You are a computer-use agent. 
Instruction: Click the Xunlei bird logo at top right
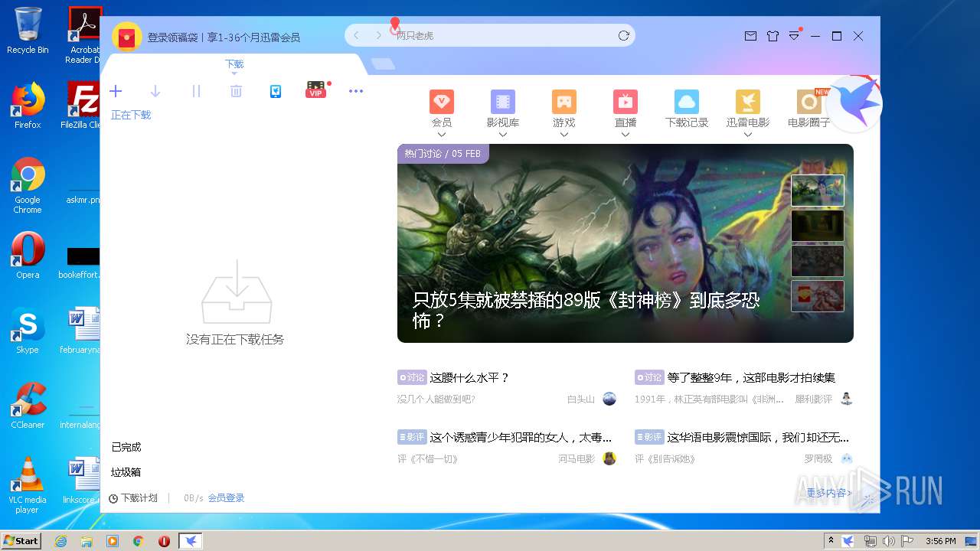pos(854,104)
